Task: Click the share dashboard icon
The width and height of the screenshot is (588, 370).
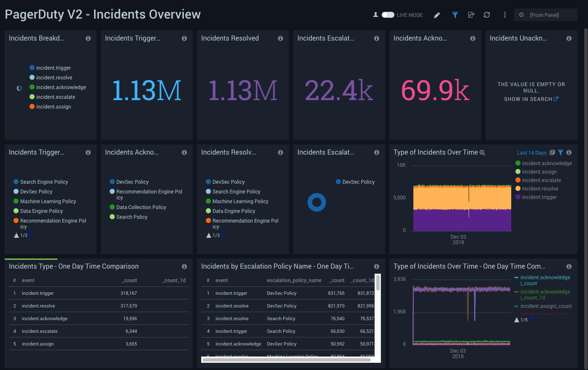Action: 471,15
